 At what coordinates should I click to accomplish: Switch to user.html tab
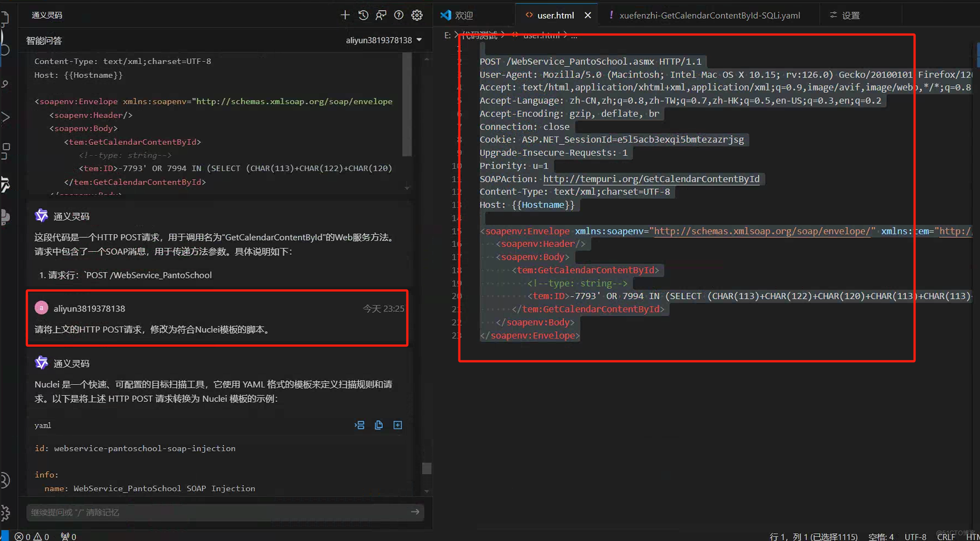coord(555,15)
